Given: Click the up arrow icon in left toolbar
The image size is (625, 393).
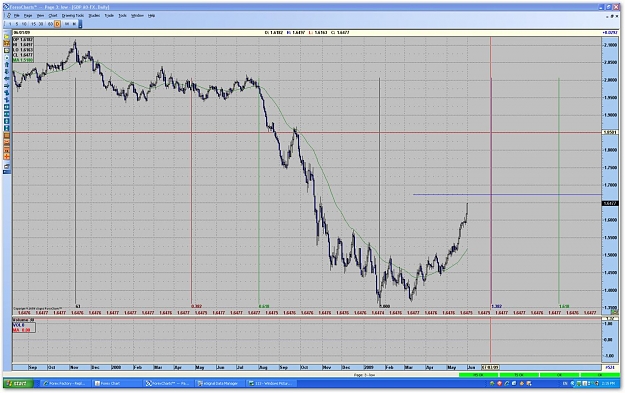Looking at the screenshot, I should point(6,64).
